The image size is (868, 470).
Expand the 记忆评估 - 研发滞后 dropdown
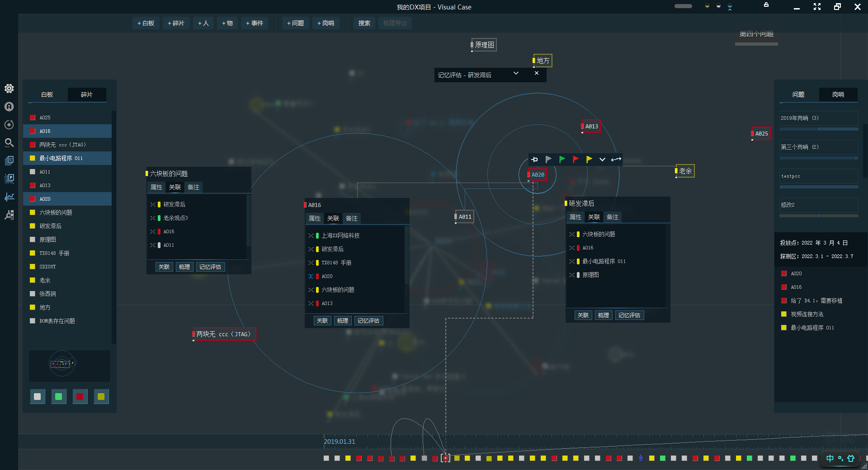point(516,73)
